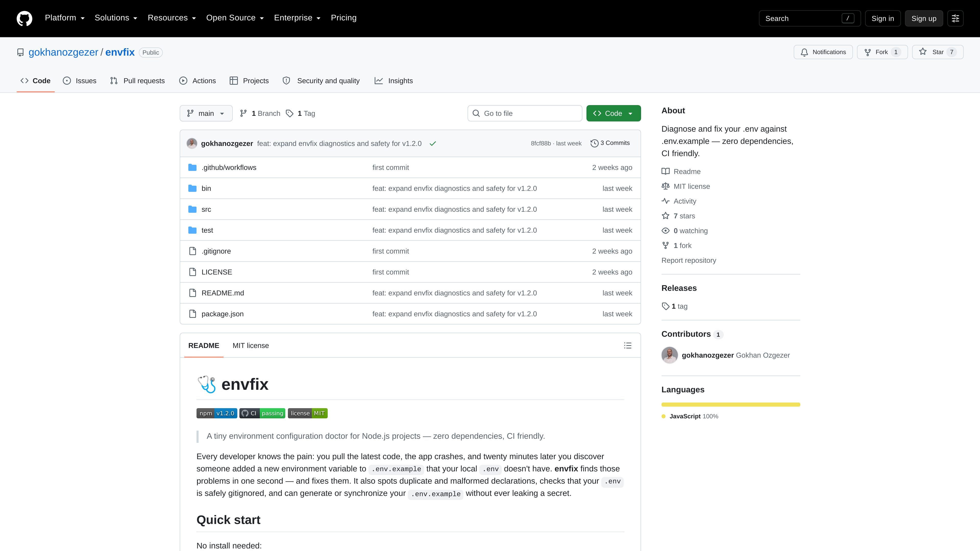This screenshot has height=551, width=980.
Task: Switch to the Insights tab
Action: coord(394,81)
